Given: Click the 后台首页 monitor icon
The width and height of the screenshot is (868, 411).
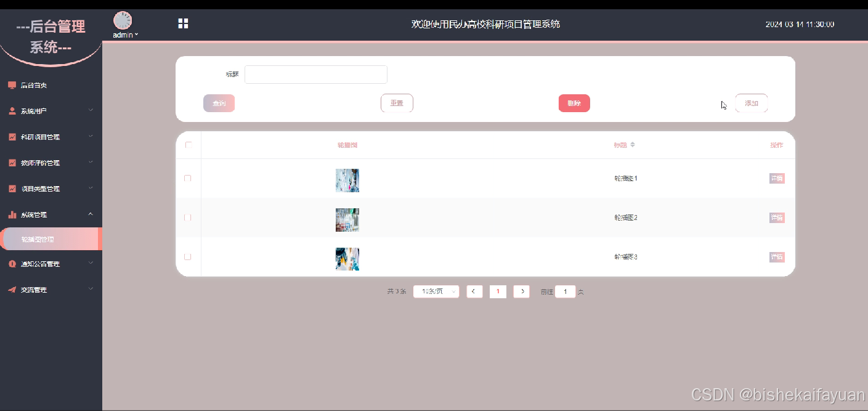Looking at the screenshot, I should [12, 85].
